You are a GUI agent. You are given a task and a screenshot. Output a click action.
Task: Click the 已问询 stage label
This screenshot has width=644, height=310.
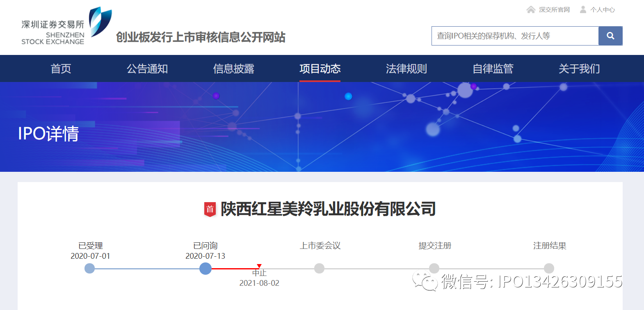tap(205, 246)
